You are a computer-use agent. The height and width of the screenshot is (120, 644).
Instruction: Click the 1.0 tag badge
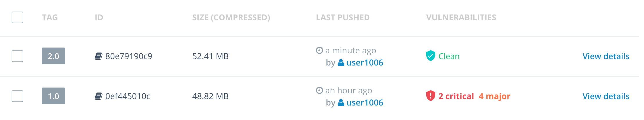53,96
